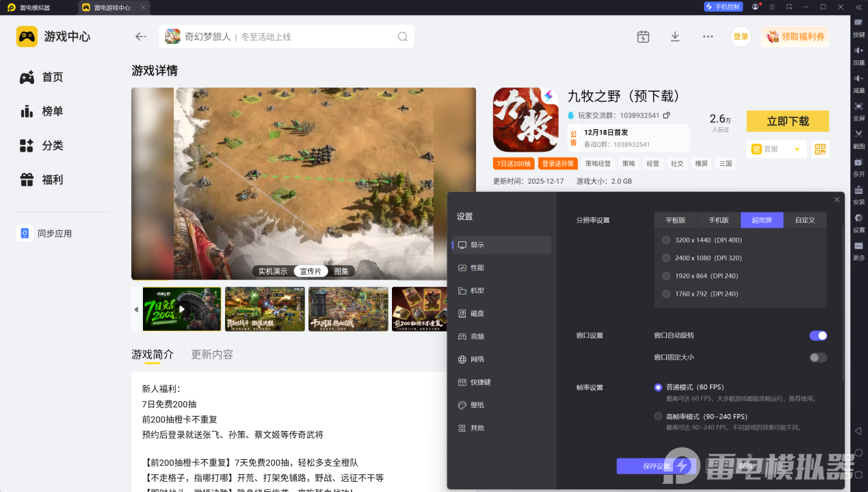
Task: Copy the player group number 1038932541
Action: (x=666, y=115)
